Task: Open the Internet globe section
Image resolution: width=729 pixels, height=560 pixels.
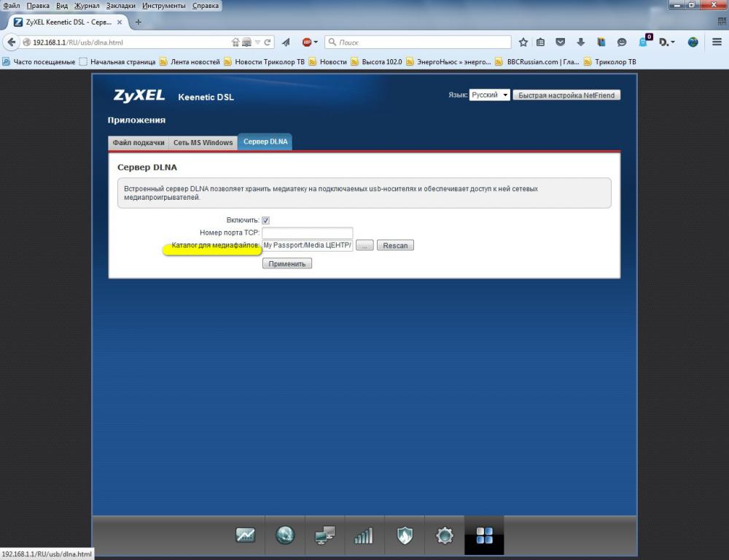Action: point(285,536)
